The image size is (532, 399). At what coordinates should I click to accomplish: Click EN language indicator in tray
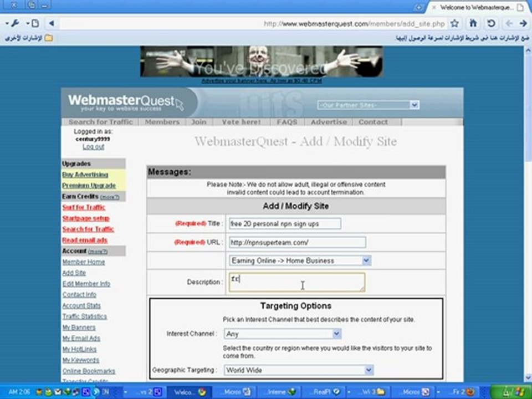coord(105,392)
